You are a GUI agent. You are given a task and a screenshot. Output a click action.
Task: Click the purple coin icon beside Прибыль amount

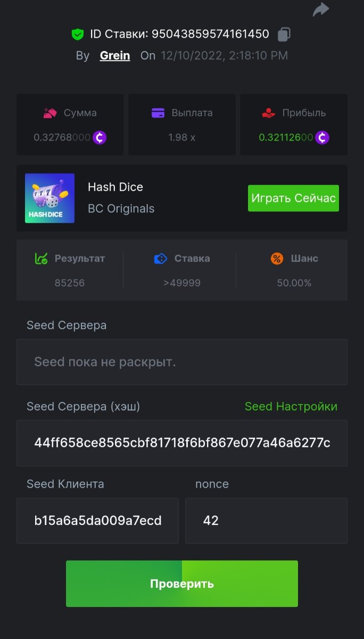322,137
